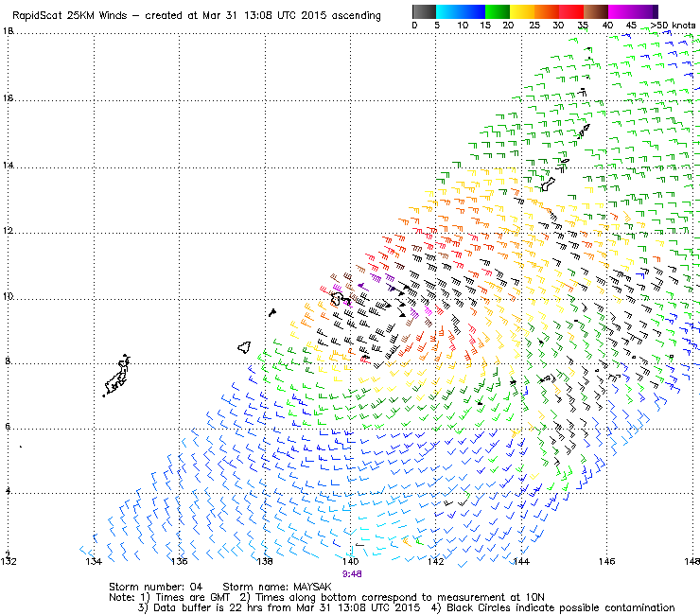Click the '>50 knots' legend label
Screen dimensions: 700x615
pyautogui.click(x=673, y=26)
